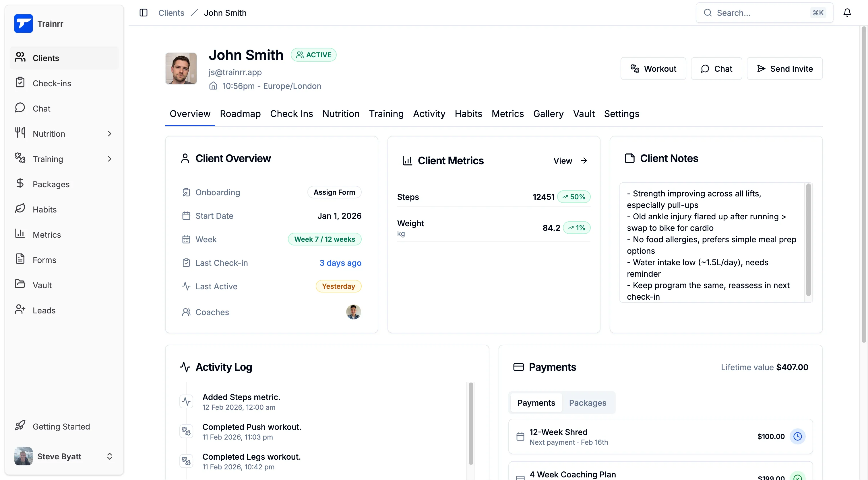
Task: Switch to the Roadmap tab
Action: [240, 114]
